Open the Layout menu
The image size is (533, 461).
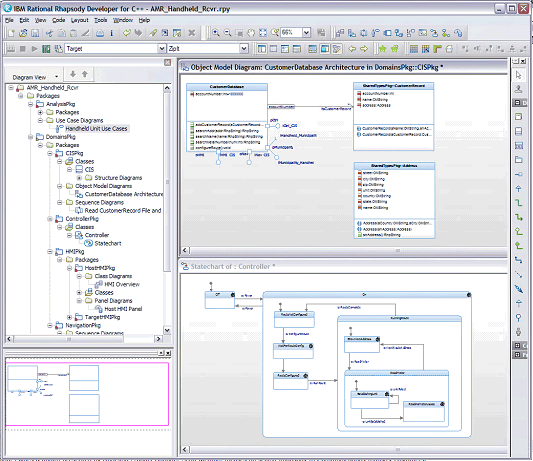80,20
